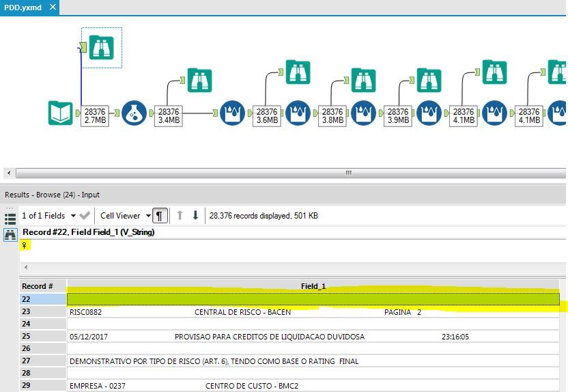Open the results messages list icon

10,219
